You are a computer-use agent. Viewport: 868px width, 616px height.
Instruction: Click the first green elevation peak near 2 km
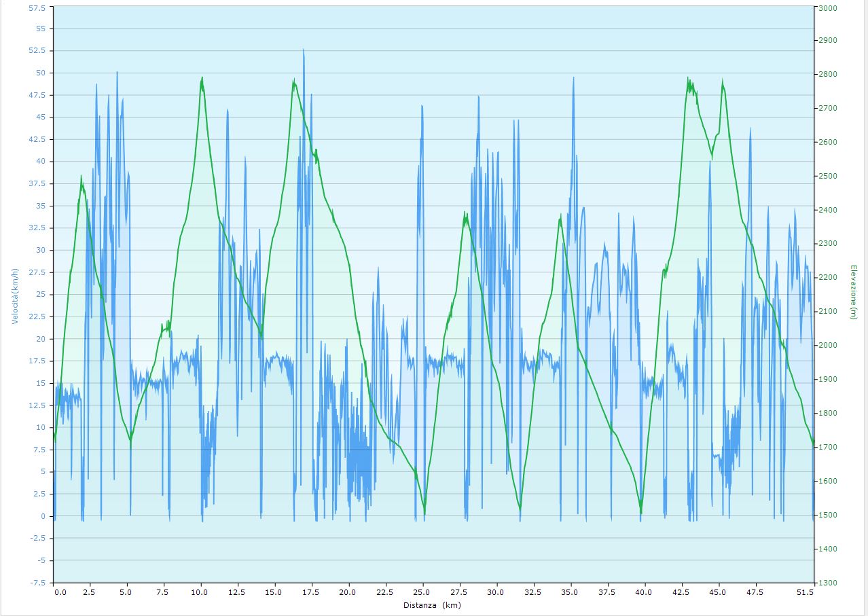coord(82,178)
